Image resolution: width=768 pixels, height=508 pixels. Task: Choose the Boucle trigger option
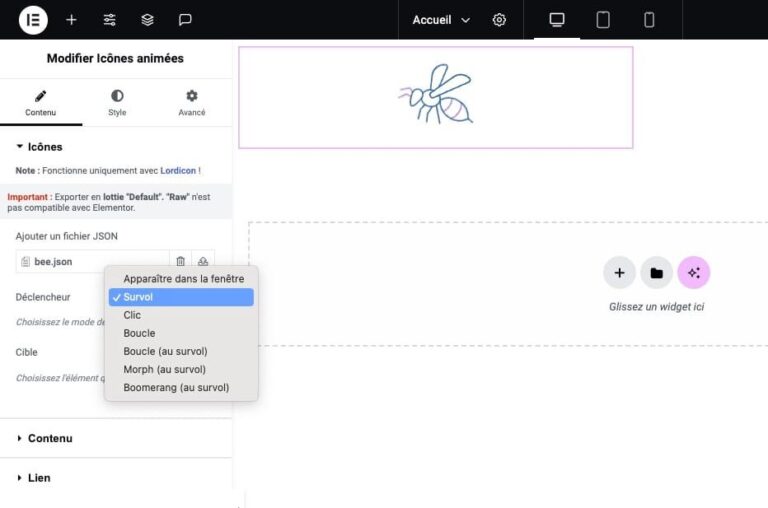[181, 333]
